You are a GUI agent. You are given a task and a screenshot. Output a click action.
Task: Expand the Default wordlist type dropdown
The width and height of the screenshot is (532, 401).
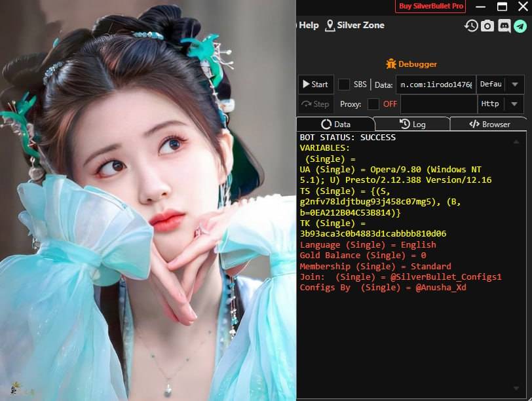pos(515,84)
